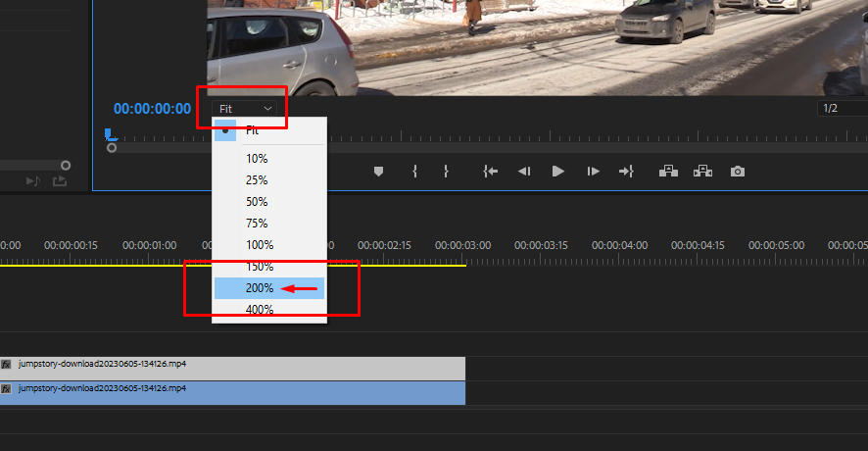Viewport: 868px width, 451px height.
Task: Select Fit in zoom menu
Action: coord(269,130)
